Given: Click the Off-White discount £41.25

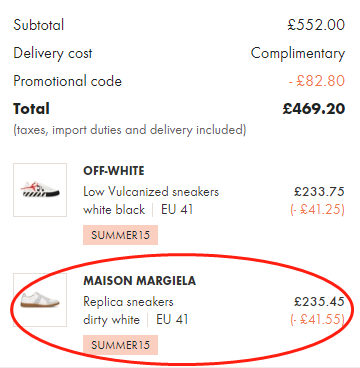Looking at the screenshot, I should click(317, 210).
